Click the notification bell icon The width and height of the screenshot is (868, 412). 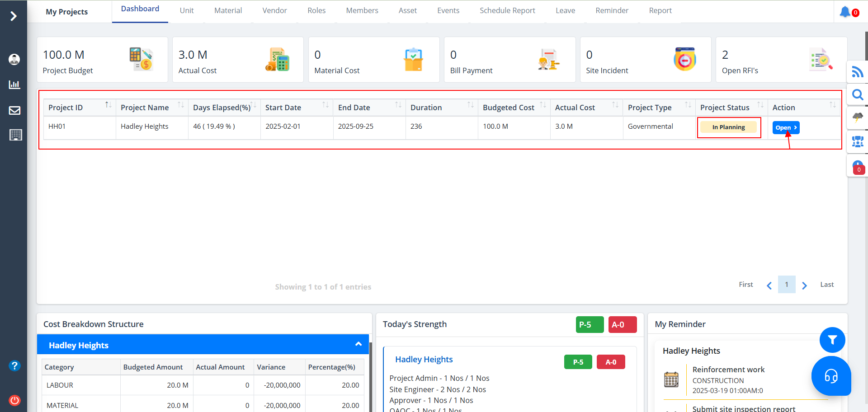[x=844, y=12]
